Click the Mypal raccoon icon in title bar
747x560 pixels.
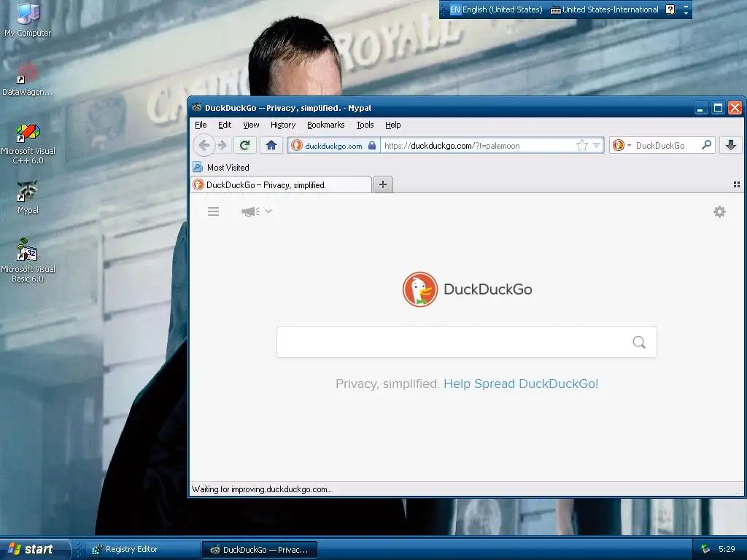coord(197,108)
